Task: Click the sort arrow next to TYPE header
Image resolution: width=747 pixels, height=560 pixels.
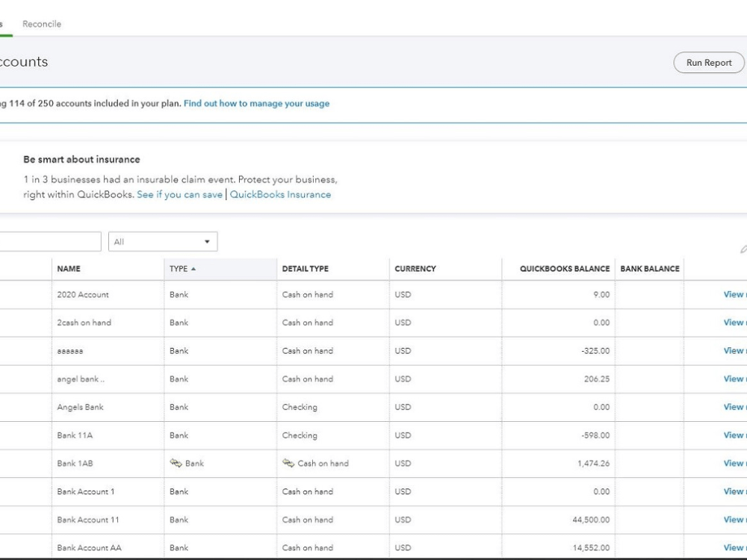Action: (x=193, y=269)
